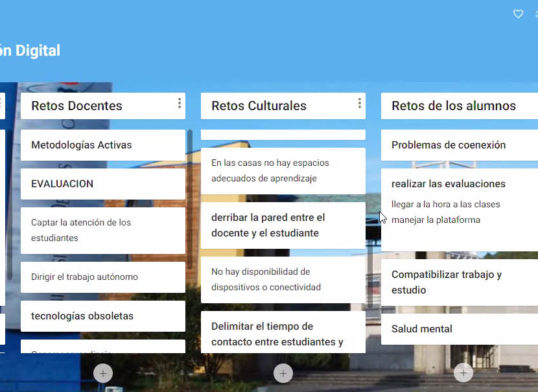This screenshot has height=392, width=538.
Task: Select Captar la atención de los estudiantes post
Action: point(103,230)
